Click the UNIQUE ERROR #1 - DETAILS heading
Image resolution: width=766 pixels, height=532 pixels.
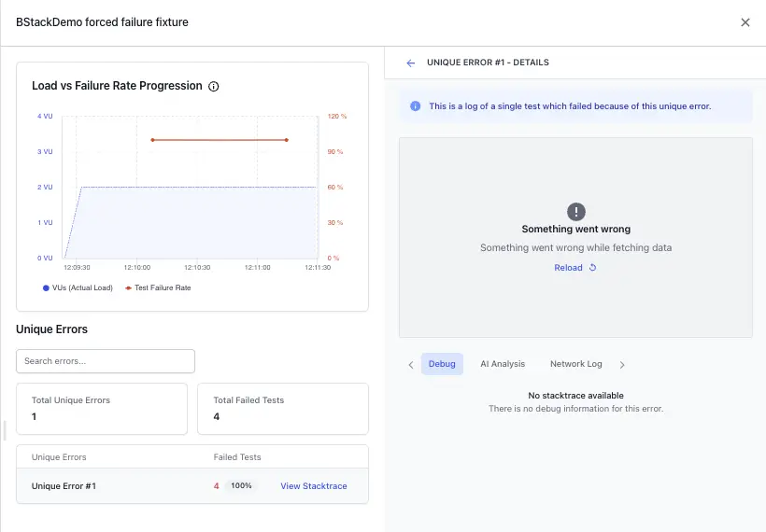(x=488, y=63)
